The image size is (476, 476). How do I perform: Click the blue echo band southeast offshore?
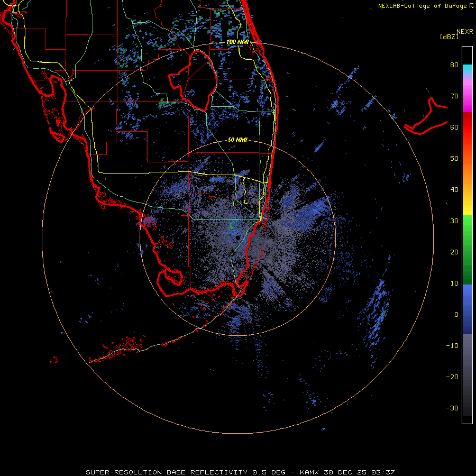[x=375, y=313]
